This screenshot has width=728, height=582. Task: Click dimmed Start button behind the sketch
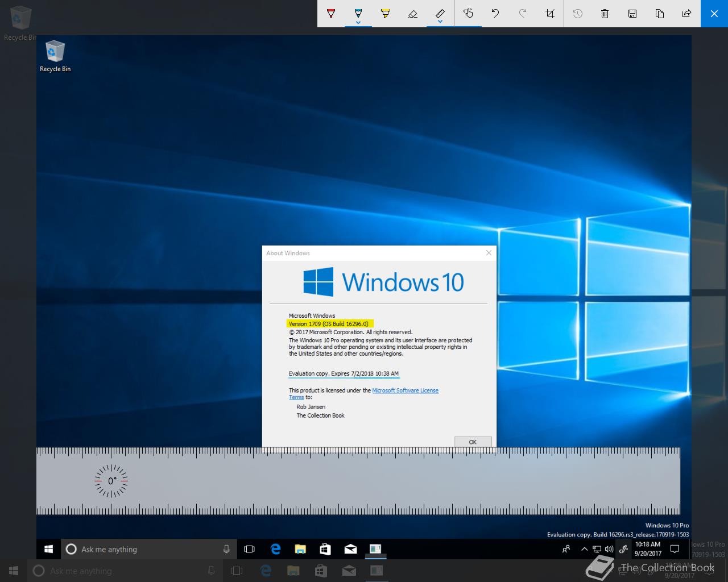14,571
